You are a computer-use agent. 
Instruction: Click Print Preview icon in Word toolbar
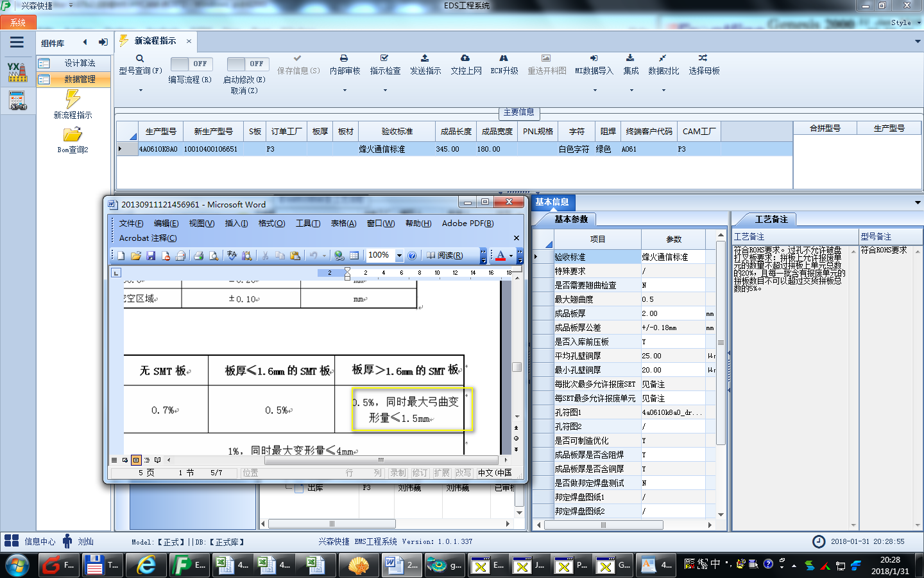(214, 256)
